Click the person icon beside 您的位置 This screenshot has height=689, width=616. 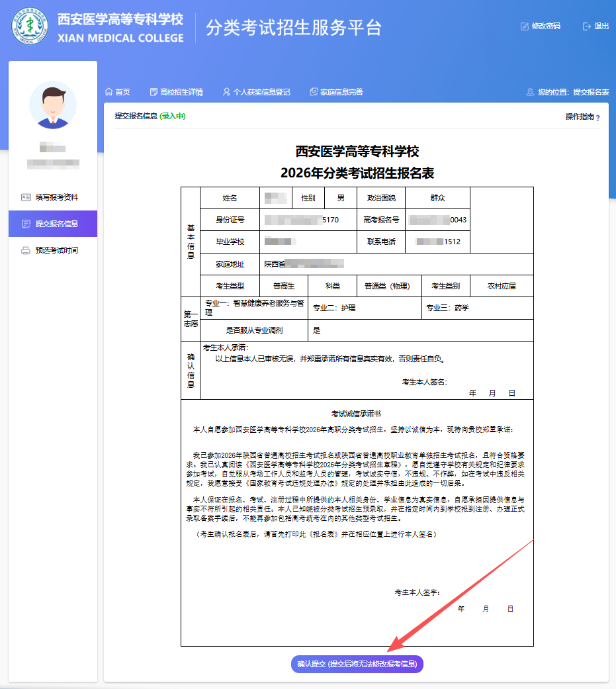click(529, 92)
